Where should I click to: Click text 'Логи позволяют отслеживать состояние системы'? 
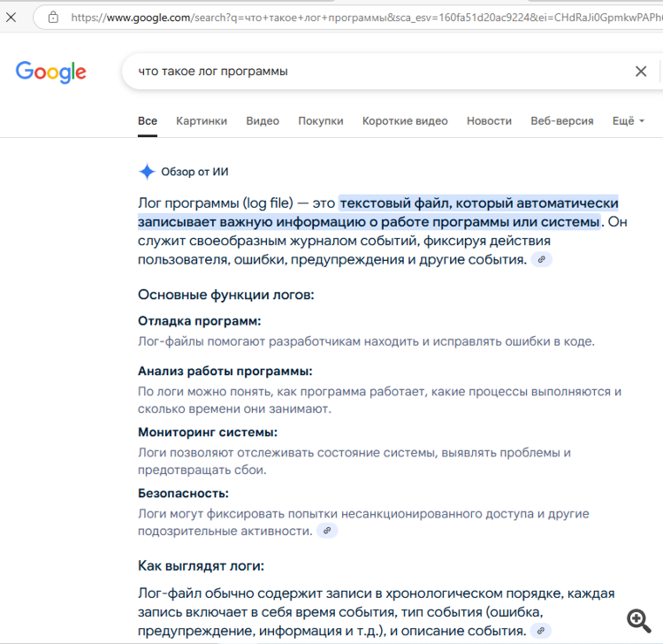tap(286, 453)
